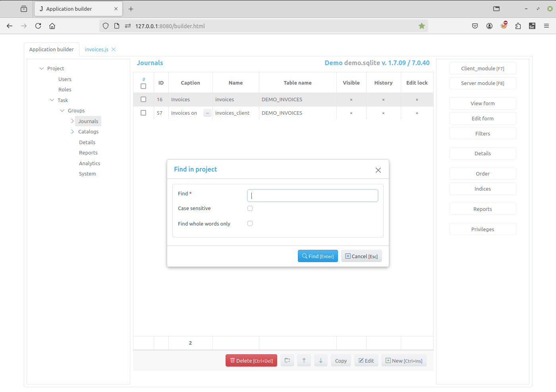Reload the page with refresh icon
Screen dimensions: 556x392
click(x=38, y=26)
